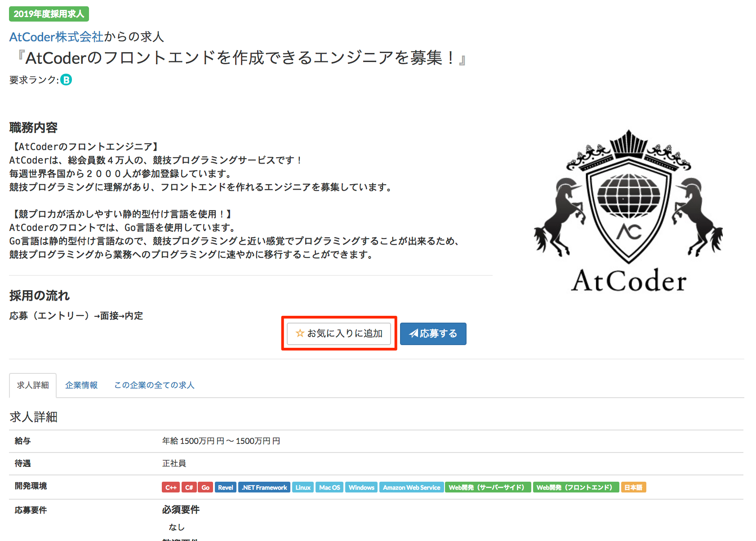Click the Amazon Web Service tag
This screenshot has width=756, height=541.
(x=412, y=488)
